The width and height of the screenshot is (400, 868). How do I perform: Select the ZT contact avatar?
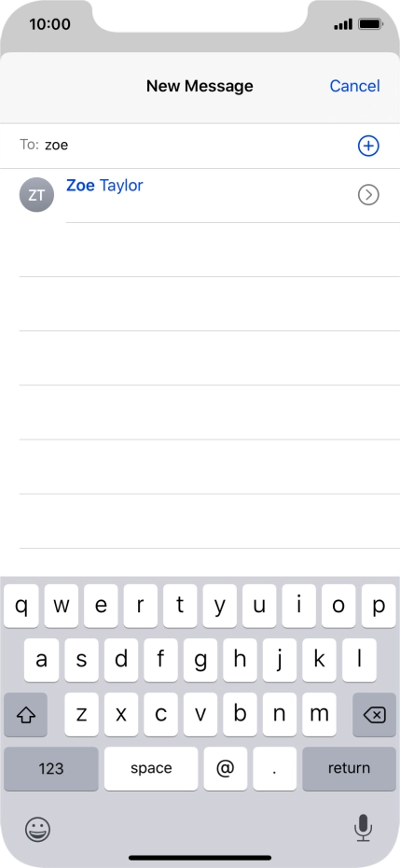36,195
